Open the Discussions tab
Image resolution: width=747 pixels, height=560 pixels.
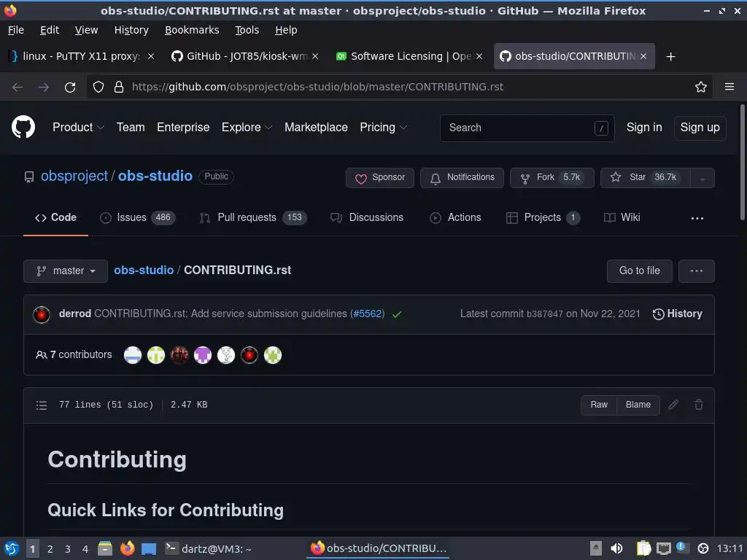pyautogui.click(x=367, y=217)
